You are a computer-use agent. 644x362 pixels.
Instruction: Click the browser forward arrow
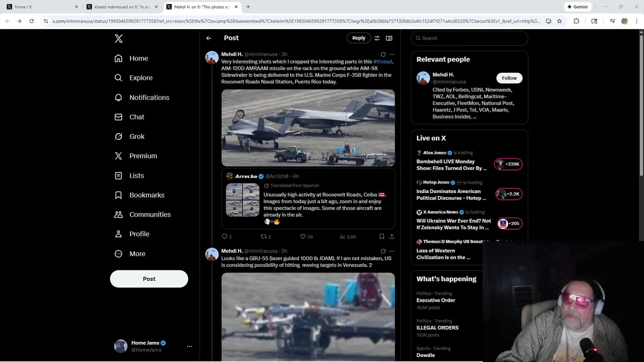19,21
